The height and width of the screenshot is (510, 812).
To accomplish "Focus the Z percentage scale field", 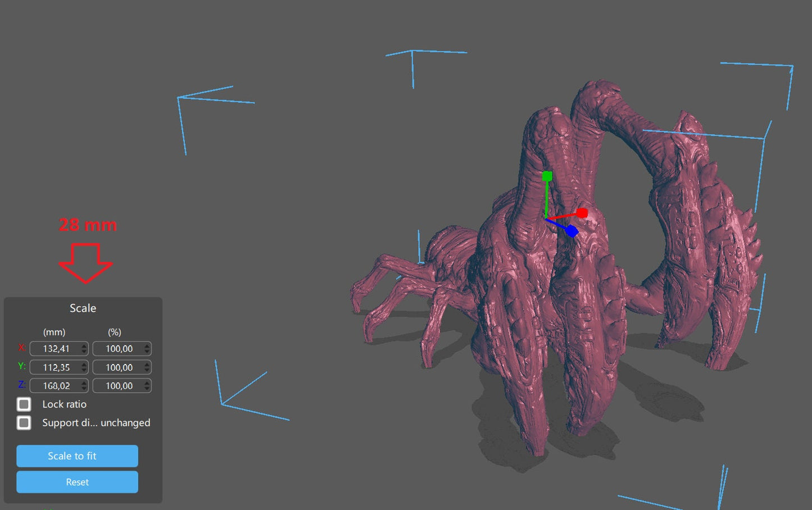I will (119, 386).
